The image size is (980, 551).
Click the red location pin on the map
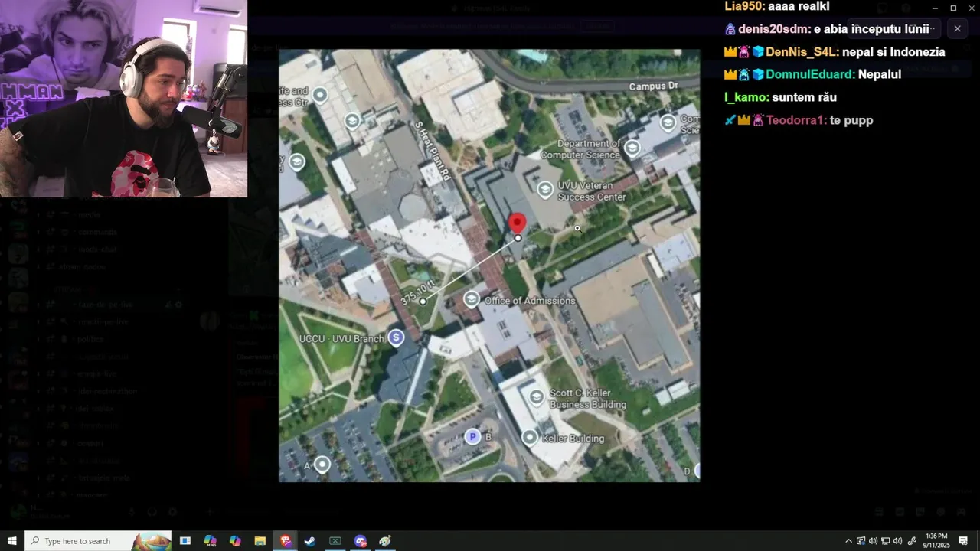[x=518, y=223]
